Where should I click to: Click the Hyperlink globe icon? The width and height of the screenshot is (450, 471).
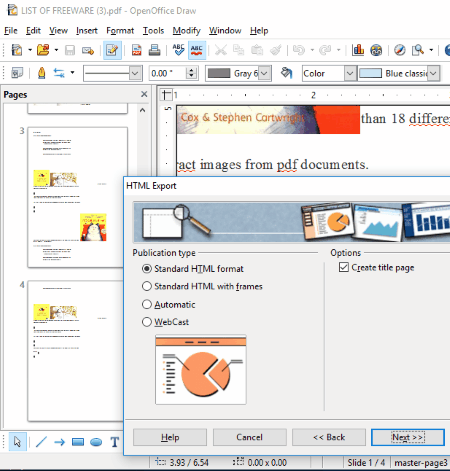click(x=376, y=50)
